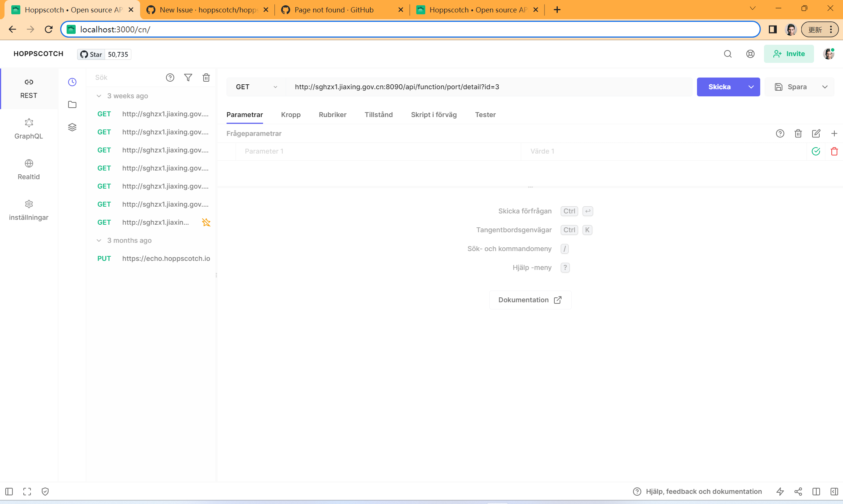Click the share icon in footer
The height and width of the screenshot is (504, 843).
798,492
